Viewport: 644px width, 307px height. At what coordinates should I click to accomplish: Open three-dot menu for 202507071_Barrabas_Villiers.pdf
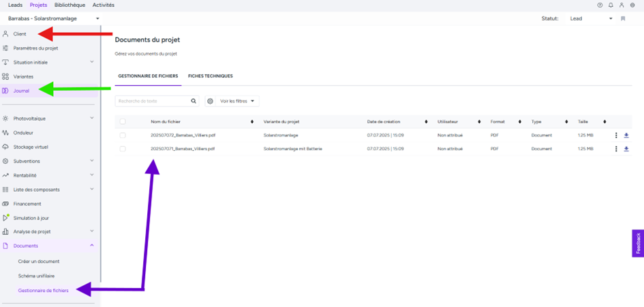(616, 149)
